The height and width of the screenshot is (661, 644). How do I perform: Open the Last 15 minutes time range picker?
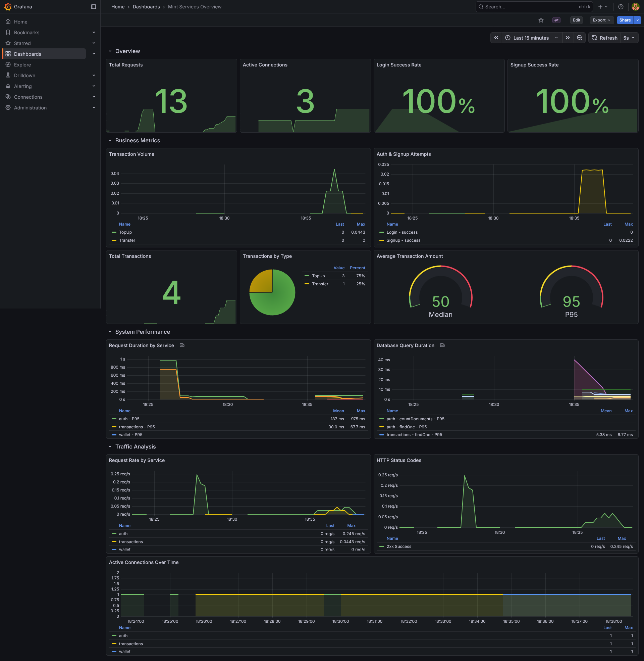click(x=531, y=38)
